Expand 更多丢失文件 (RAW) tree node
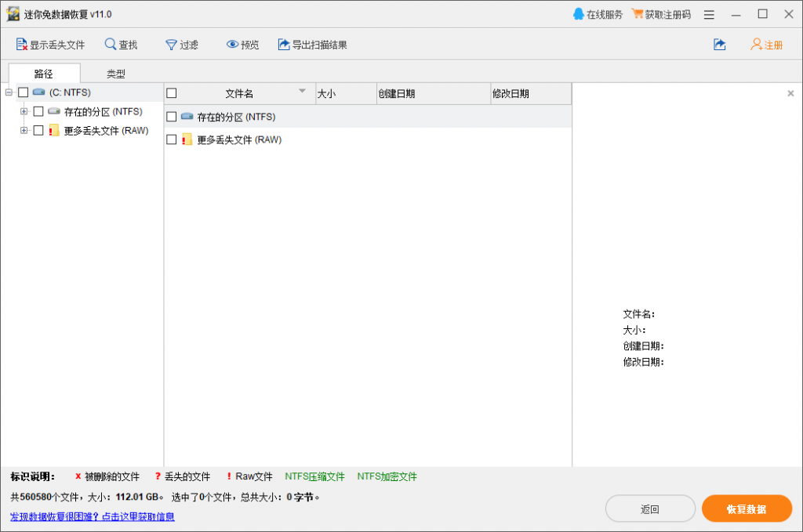 24,130
